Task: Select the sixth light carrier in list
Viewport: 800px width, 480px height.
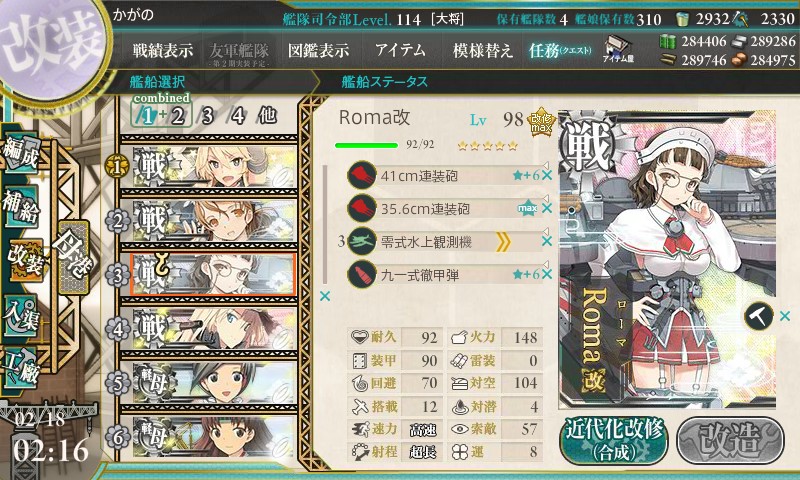Action: pyautogui.click(x=208, y=437)
